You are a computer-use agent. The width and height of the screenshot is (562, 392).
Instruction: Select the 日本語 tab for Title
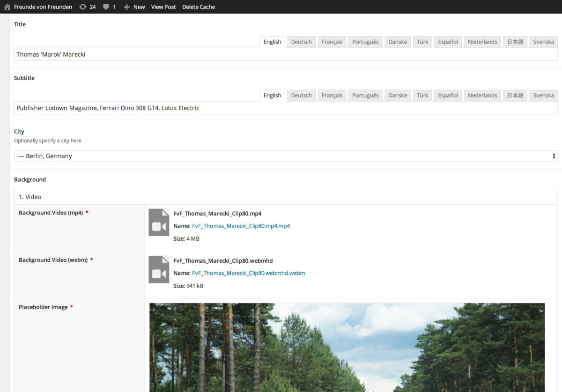(x=515, y=42)
